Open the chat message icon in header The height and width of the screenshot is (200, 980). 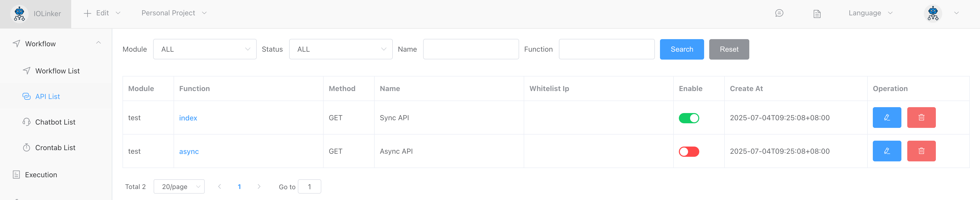pos(779,13)
